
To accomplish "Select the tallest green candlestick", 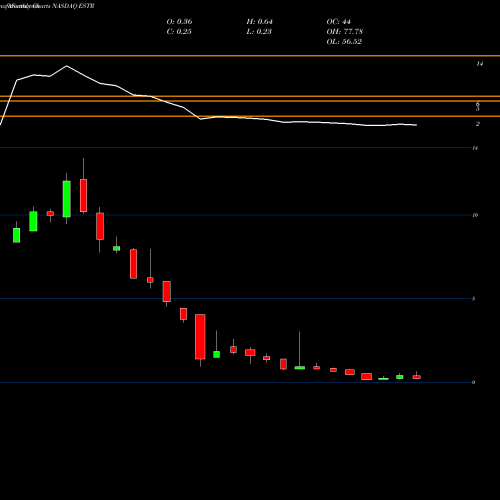I will coord(67,199).
